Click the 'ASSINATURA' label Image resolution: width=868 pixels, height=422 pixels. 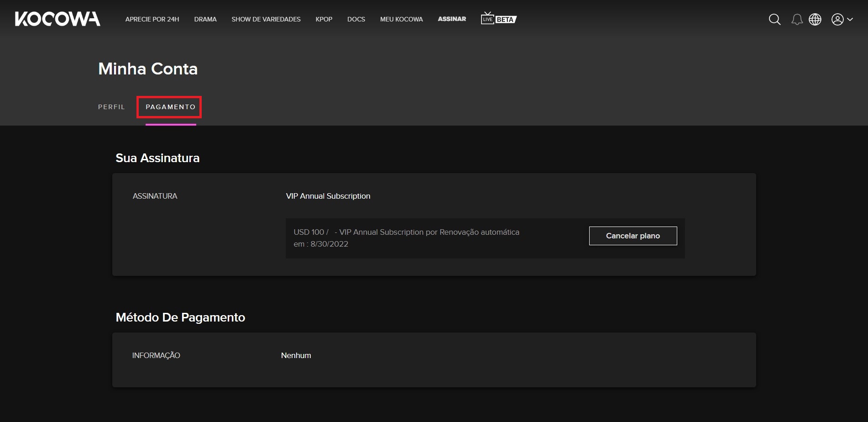pyautogui.click(x=155, y=196)
